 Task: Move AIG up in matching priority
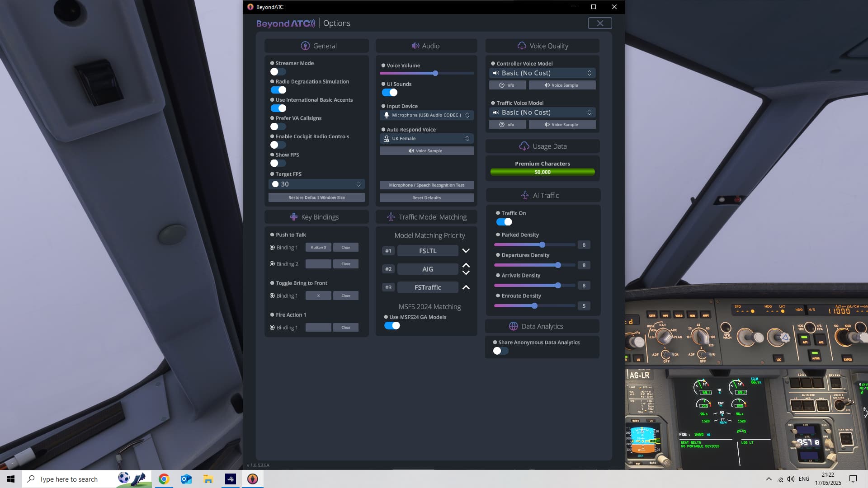(466, 265)
